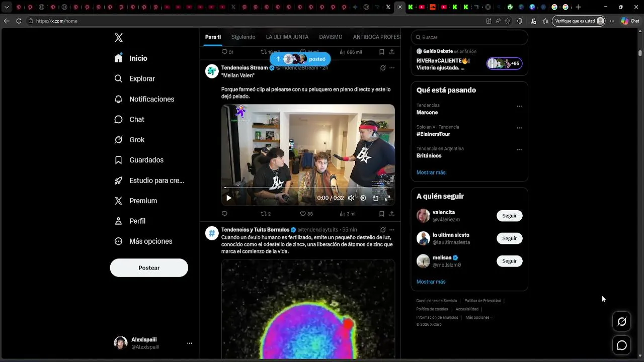Open account menu next to Alexispaill
The image size is (644, 362).
(x=190, y=343)
